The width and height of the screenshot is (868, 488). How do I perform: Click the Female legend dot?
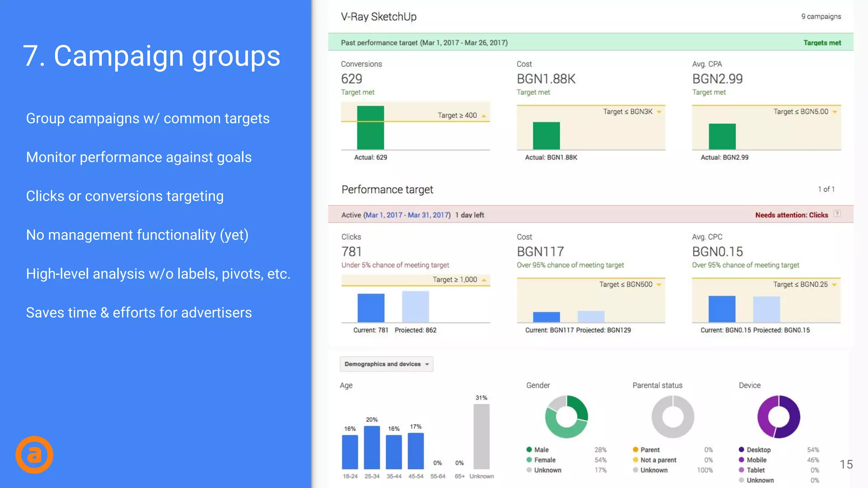point(529,460)
